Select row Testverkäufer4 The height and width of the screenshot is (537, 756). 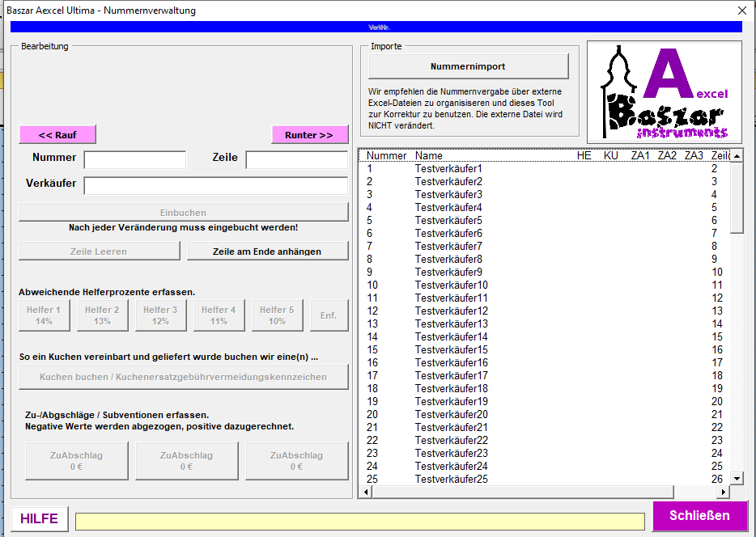pyautogui.click(x=545, y=208)
